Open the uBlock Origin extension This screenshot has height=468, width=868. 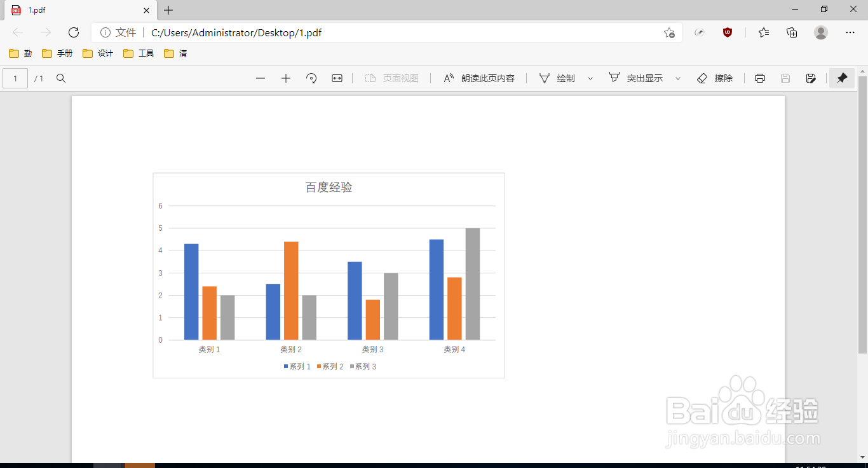click(729, 32)
